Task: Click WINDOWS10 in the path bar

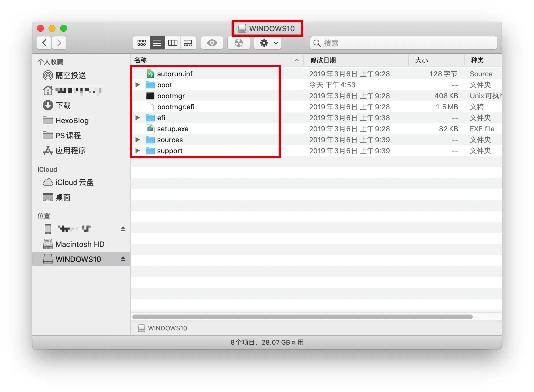Action: point(163,328)
